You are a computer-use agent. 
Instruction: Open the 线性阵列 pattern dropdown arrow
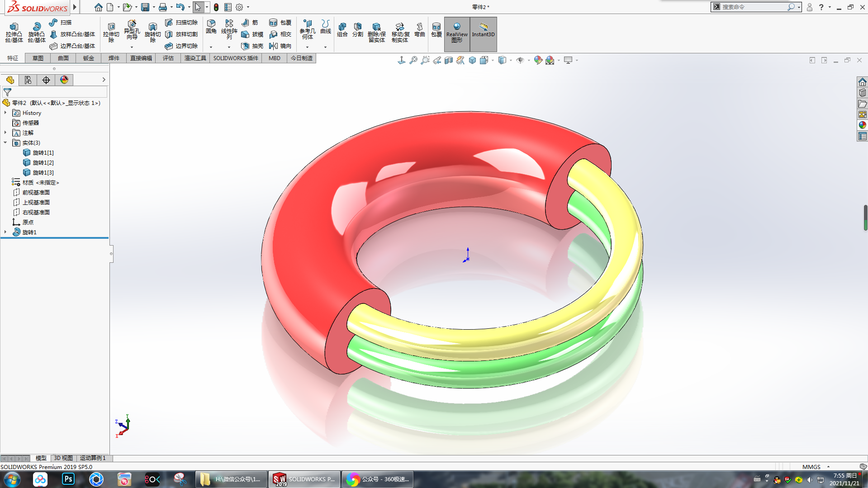point(229,47)
